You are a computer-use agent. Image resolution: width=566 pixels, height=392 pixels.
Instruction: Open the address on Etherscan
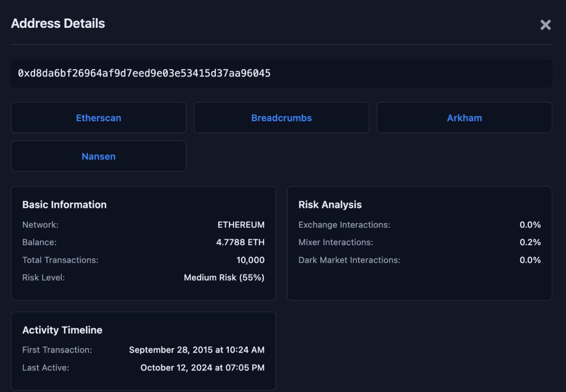point(98,118)
